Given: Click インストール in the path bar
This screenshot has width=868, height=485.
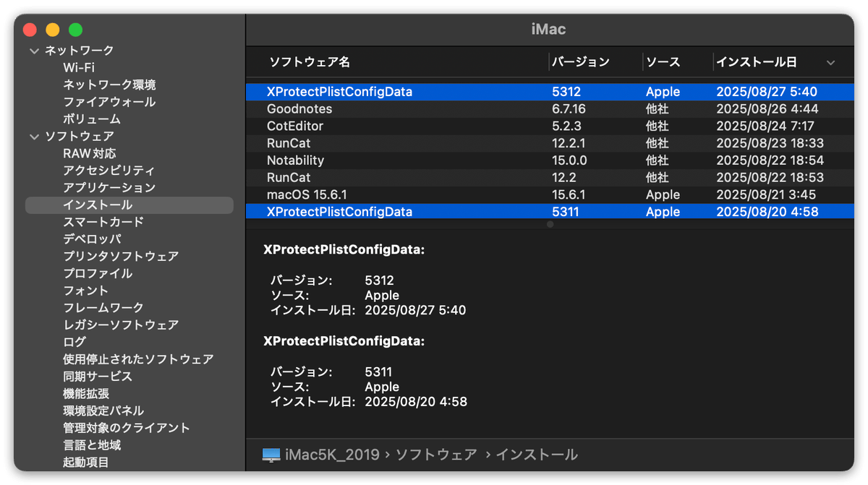Looking at the screenshot, I should pos(536,455).
